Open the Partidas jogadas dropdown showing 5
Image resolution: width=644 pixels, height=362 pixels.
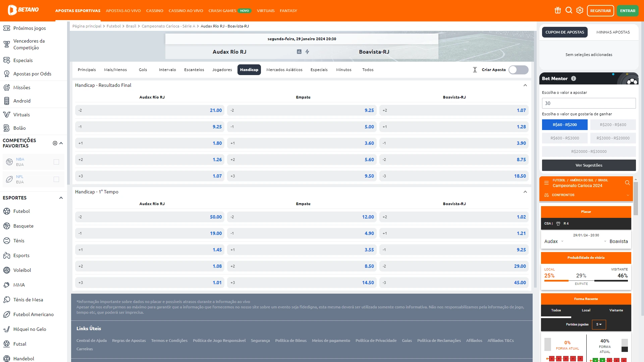click(599, 324)
